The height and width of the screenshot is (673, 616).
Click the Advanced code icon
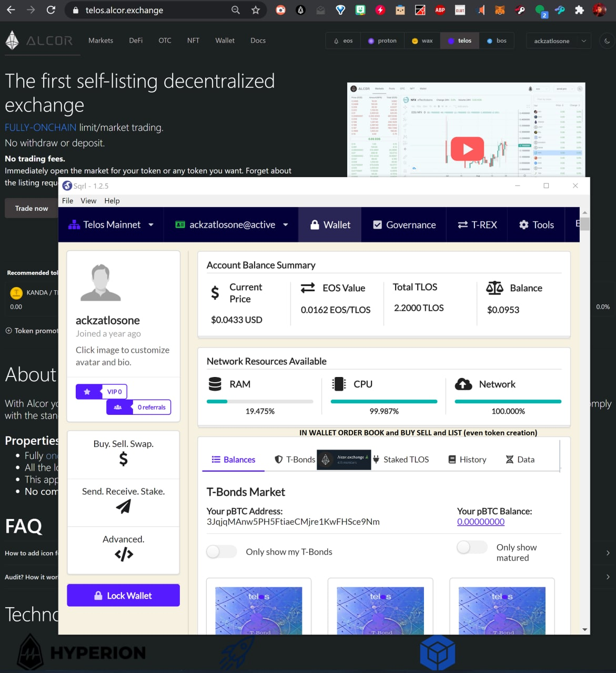[x=124, y=554]
